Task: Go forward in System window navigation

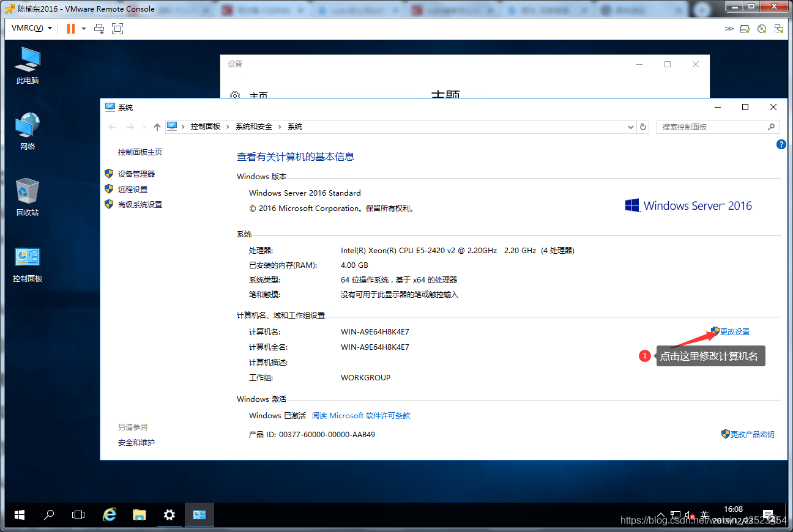Action: (130, 127)
